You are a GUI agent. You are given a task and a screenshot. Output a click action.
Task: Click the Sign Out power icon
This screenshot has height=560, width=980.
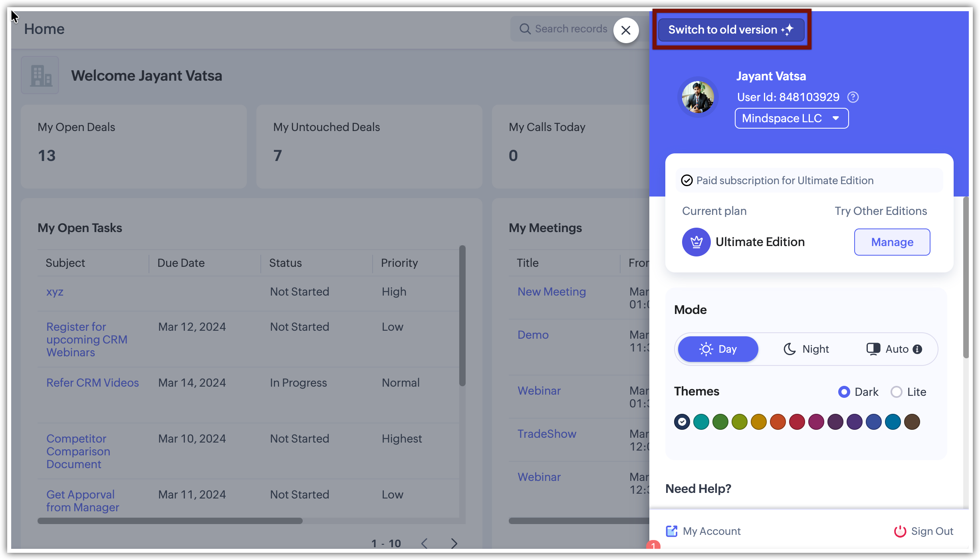tap(900, 531)
